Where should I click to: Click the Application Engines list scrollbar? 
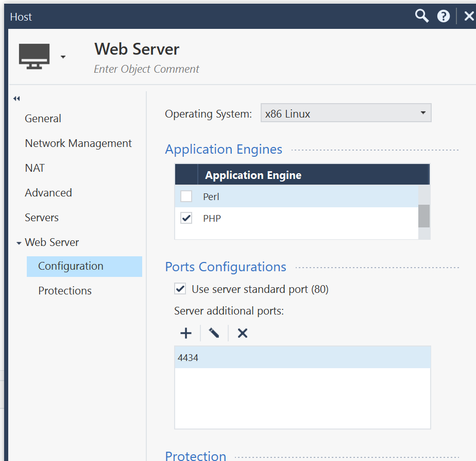click(423, 216)
